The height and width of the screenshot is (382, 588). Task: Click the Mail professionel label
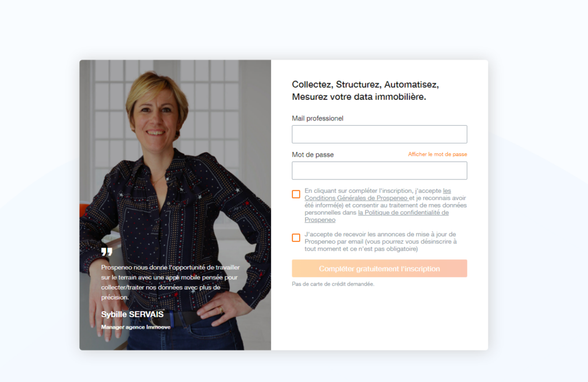(x=318, y=118)
